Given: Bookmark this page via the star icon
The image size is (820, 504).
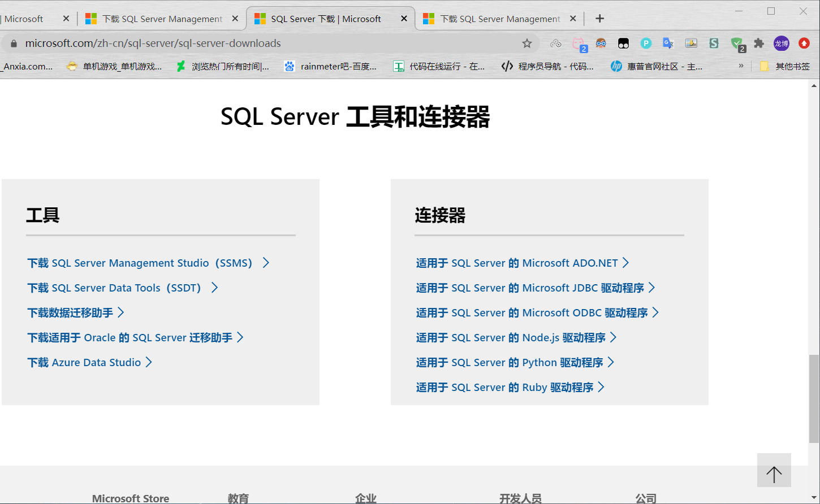Looking at the screenshot, I should (527, 43).
